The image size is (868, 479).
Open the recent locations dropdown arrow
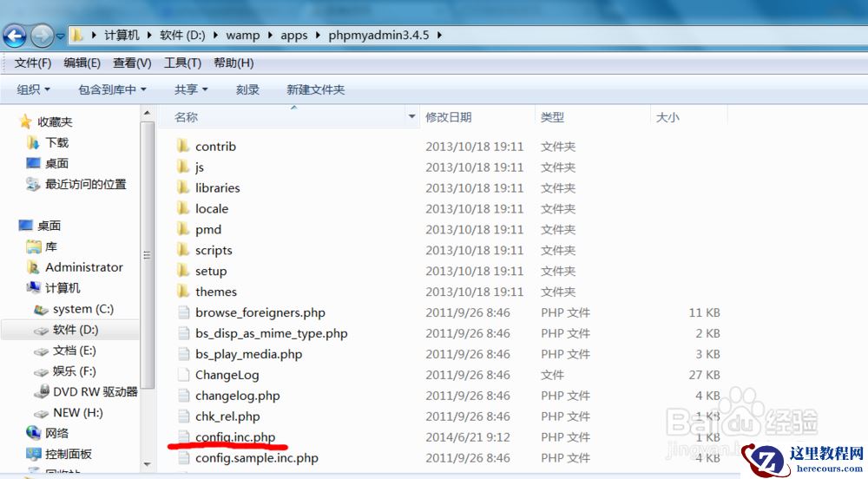coord(61,36)
